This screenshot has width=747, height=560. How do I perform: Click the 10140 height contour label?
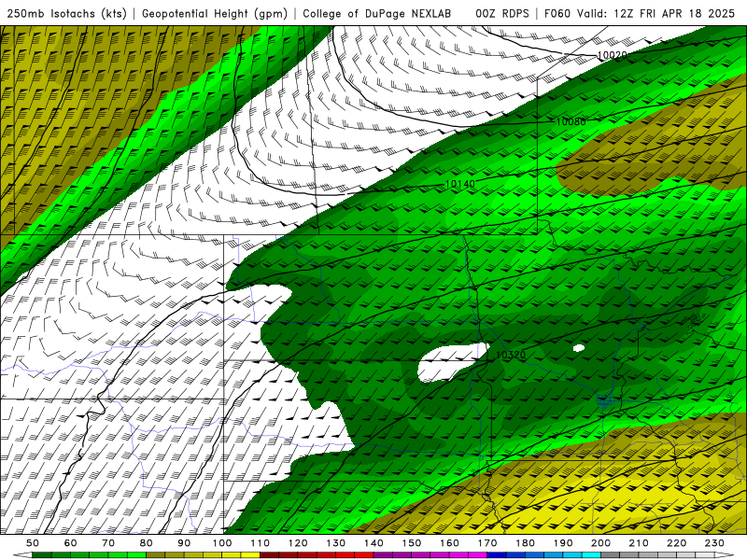pyautogui.click(x=459, y=184)
